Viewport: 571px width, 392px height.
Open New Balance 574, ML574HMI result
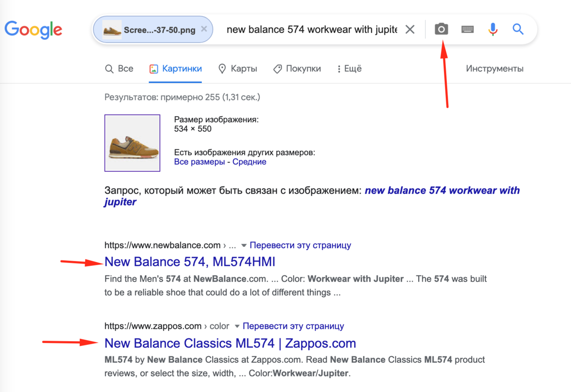(190, 262)
